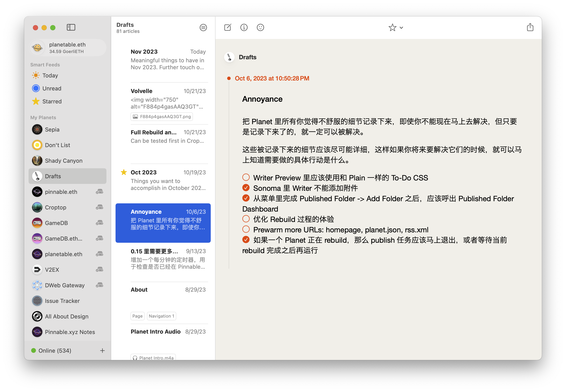Image resolution: width=566 pixels, height=392 pixels.
Task: Click the cloud icon beside pinnable.eth
Action: coord(100,192)
